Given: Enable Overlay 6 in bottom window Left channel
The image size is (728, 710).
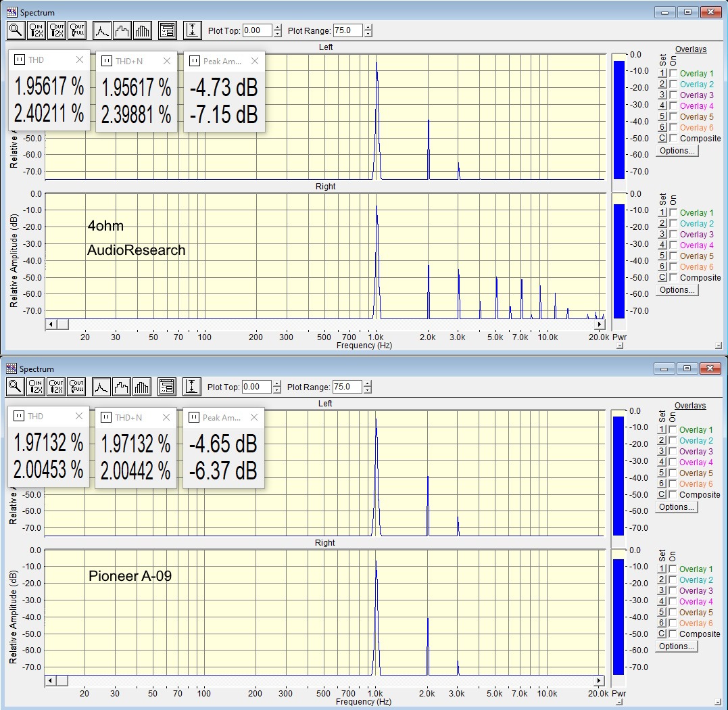Looking at the screenshot, I should [x=673, y=484].
